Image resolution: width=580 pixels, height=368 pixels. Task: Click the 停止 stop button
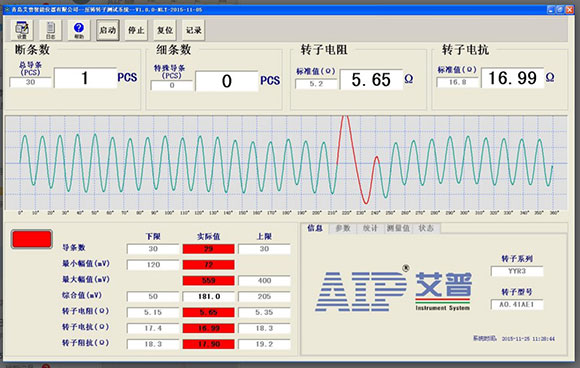point(136,30)
